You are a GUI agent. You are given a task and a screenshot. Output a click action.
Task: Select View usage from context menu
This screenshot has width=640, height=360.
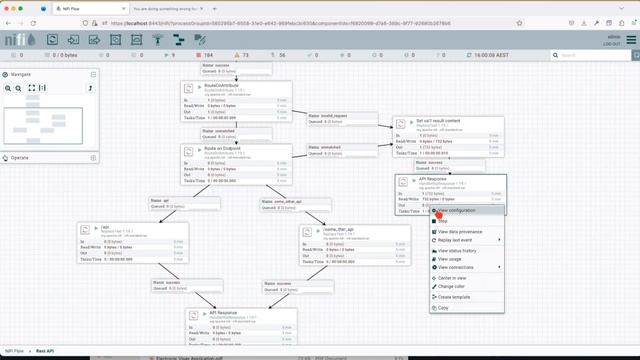click(467, 259)
